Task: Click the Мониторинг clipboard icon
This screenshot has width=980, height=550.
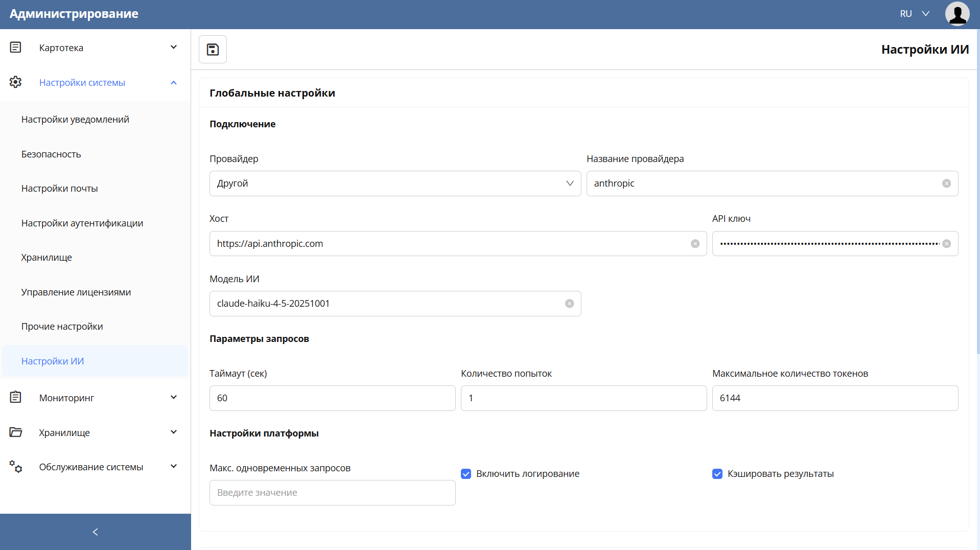Action: (x=15, y=397)
